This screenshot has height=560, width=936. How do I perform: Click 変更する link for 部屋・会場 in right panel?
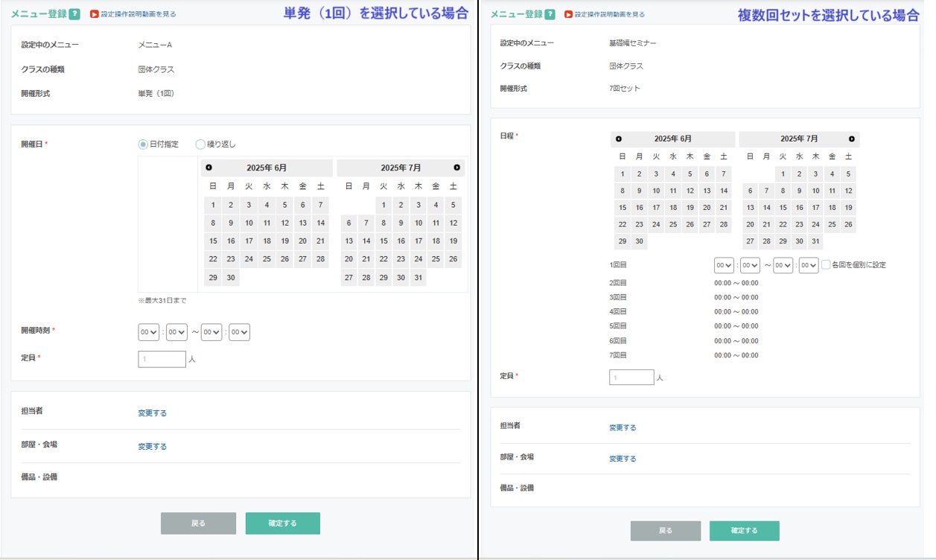(x=623, y=459)
